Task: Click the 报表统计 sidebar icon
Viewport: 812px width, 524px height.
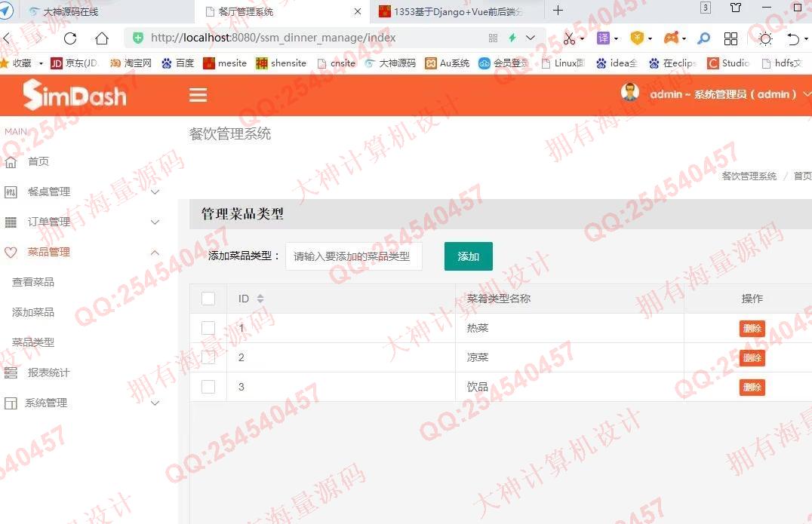Action: [11, 373]
